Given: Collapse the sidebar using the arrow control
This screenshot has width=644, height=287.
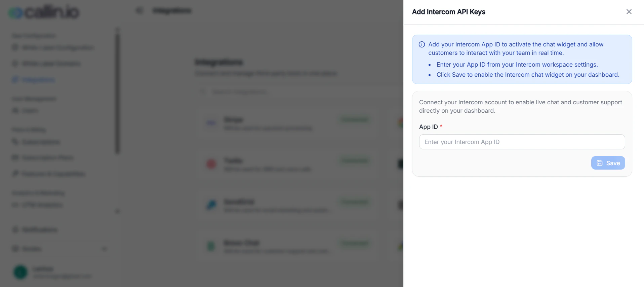Looking at the screenshot, I should (139, 10).
